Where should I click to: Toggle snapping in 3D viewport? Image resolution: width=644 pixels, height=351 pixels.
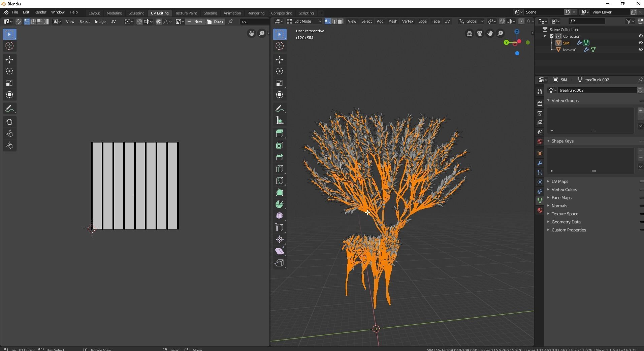pos(502,21)
